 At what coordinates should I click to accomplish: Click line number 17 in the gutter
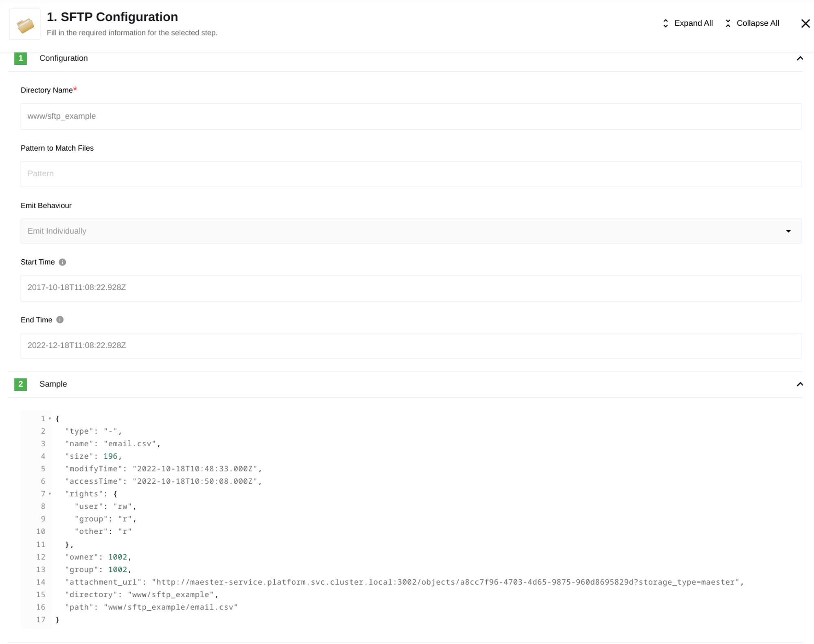pos(41,620)
